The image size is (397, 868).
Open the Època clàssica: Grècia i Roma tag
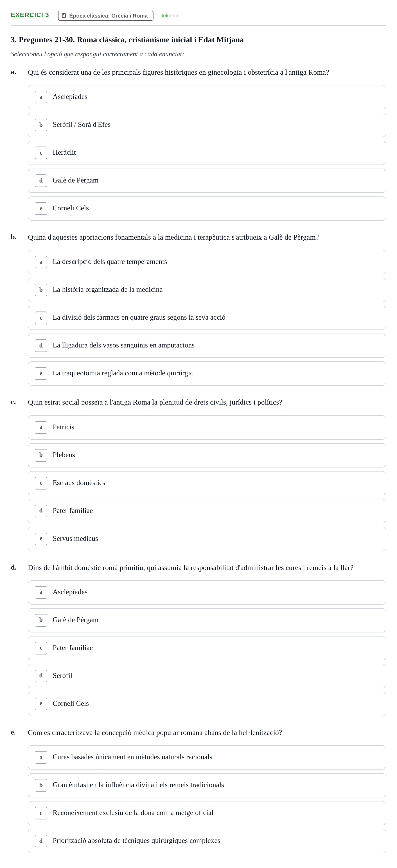tap(106, 16)
